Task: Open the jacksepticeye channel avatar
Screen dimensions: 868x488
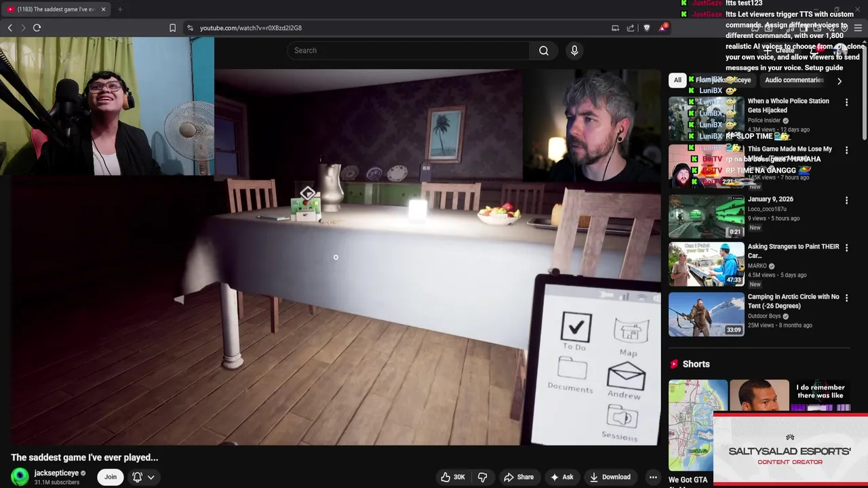Action: pyautogui.click(x=20, y=477)
